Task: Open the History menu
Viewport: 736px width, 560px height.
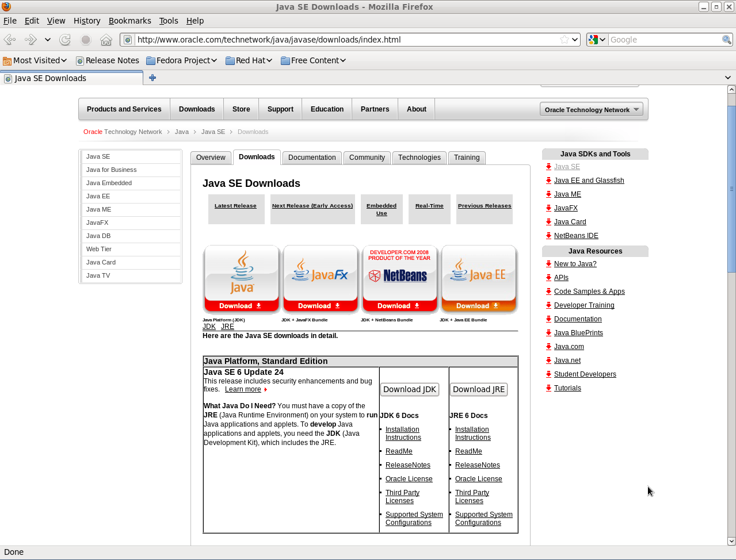Action: pyautogui.click(x=87, y=21)
